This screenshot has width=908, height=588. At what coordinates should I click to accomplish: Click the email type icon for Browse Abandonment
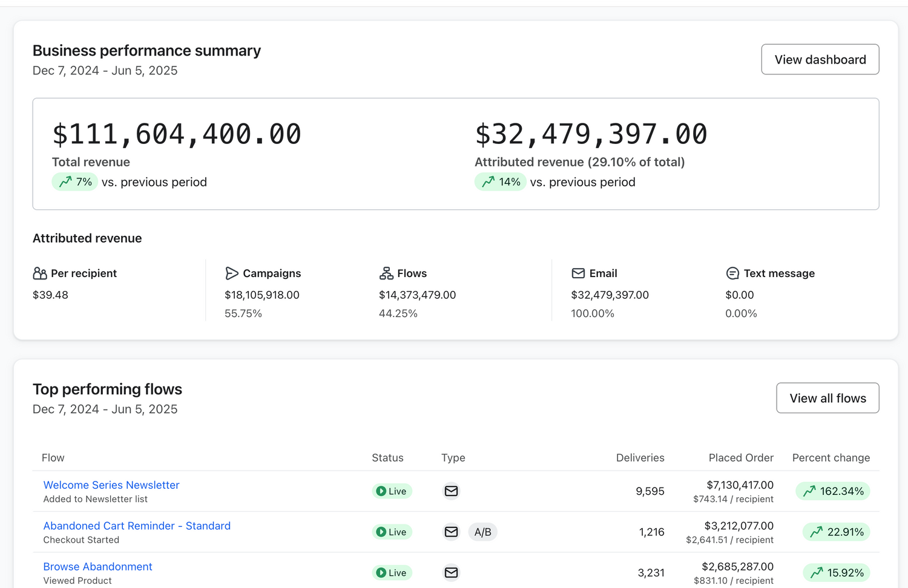point(451,572)
